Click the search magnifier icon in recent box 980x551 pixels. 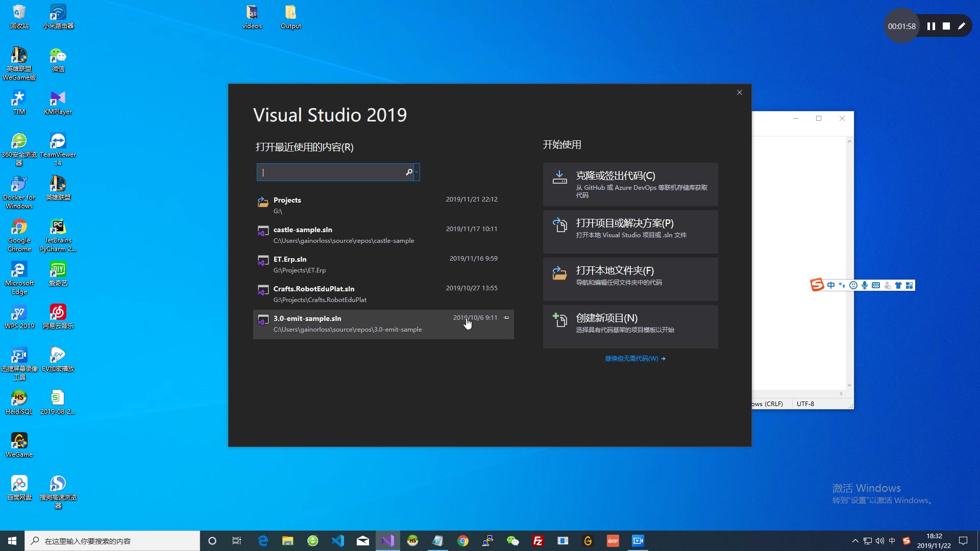(409, 172)
